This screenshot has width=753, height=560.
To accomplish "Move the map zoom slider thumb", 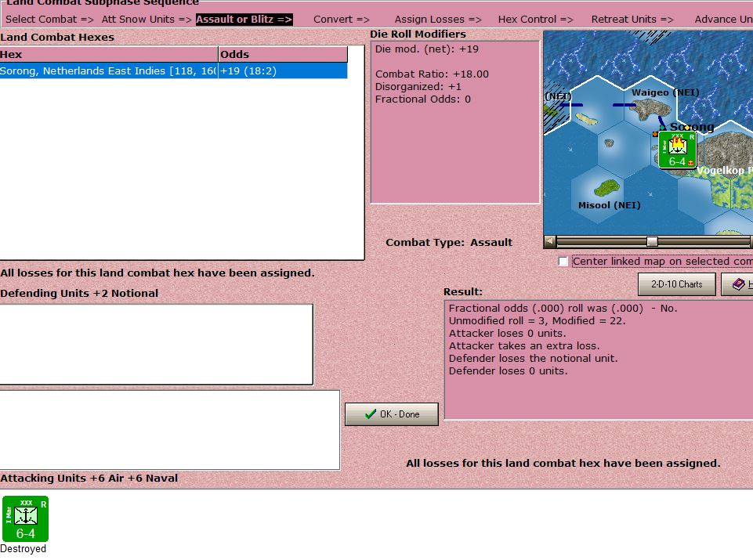I will 652,241.
